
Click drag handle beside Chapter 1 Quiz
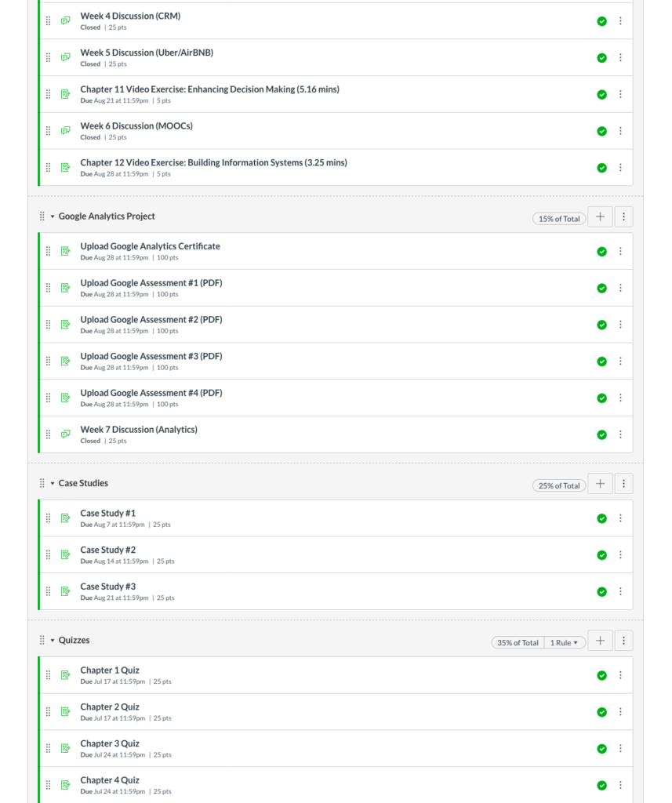pyautogui.click(x=48, y=675)
